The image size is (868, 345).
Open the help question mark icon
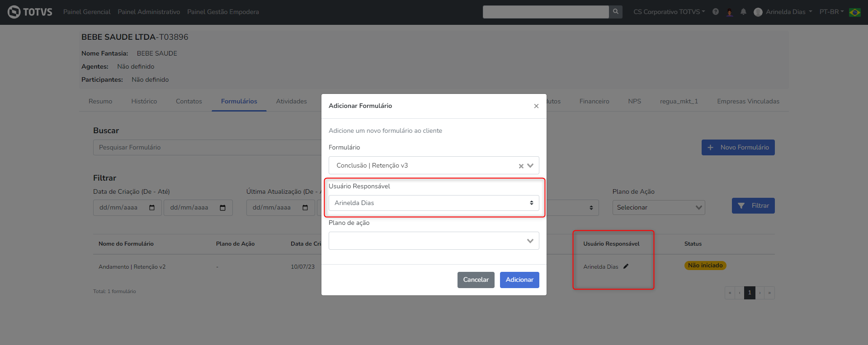[716, 12]
